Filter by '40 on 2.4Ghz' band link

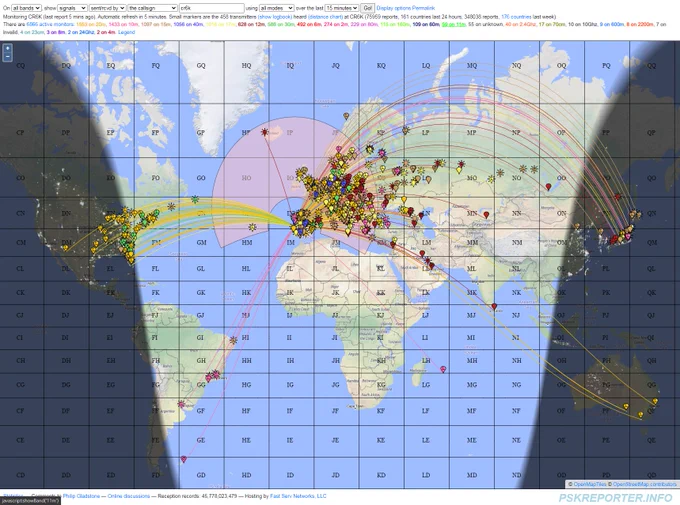(x=520, y=24)
